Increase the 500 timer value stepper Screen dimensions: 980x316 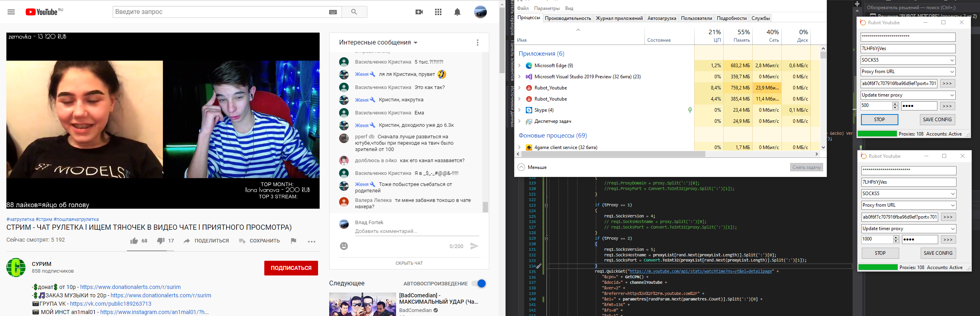[x=895, y=104]
